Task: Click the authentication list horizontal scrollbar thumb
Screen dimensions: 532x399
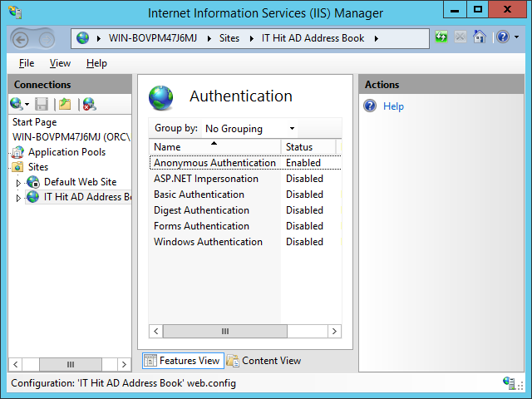Action: tap(225, 331)
